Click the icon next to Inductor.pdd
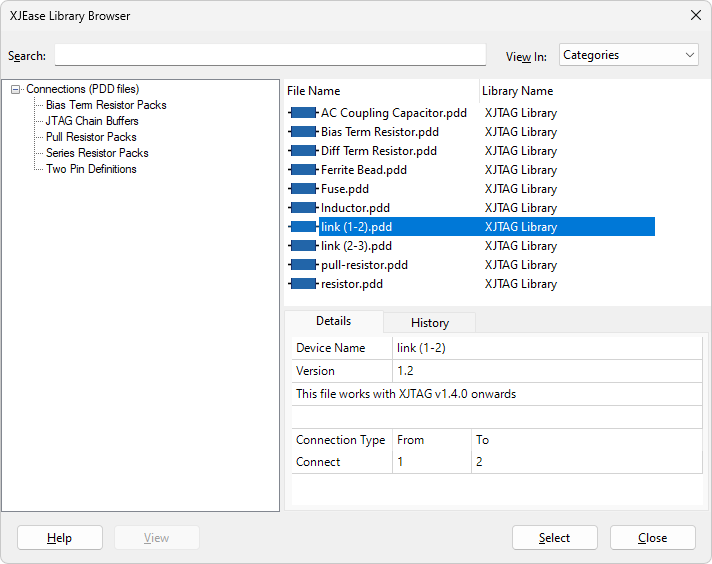712x564 pixels. 303,208
